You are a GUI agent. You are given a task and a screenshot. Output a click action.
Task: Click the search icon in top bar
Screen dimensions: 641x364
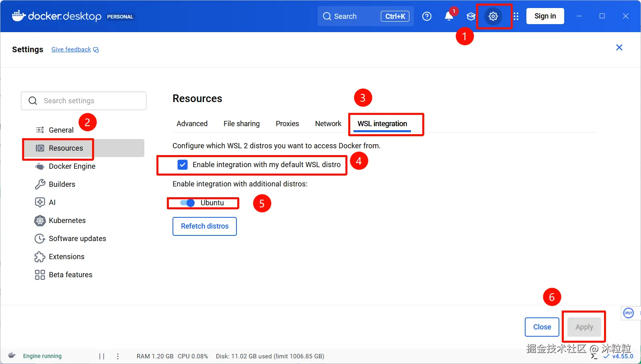(327, 16)
